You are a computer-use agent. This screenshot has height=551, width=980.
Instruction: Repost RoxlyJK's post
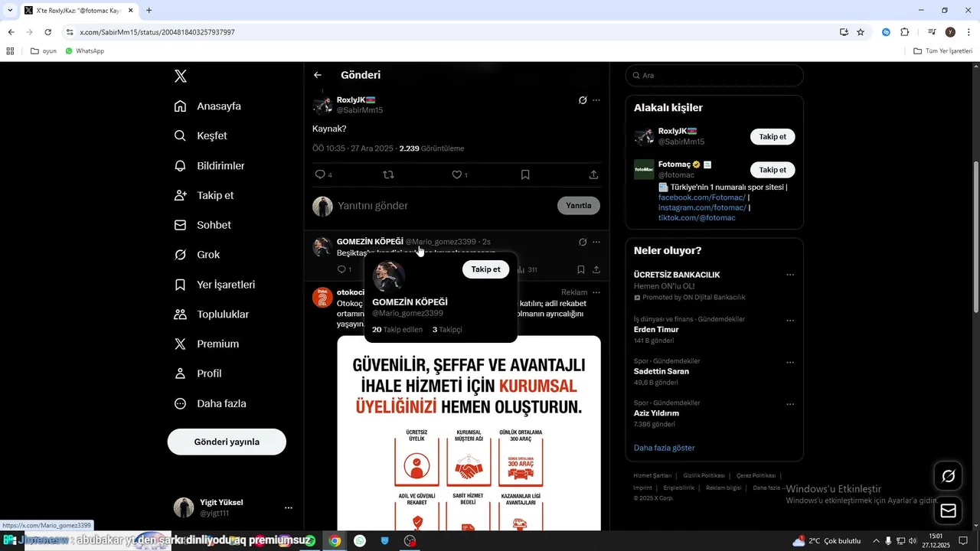click(388, 174)
